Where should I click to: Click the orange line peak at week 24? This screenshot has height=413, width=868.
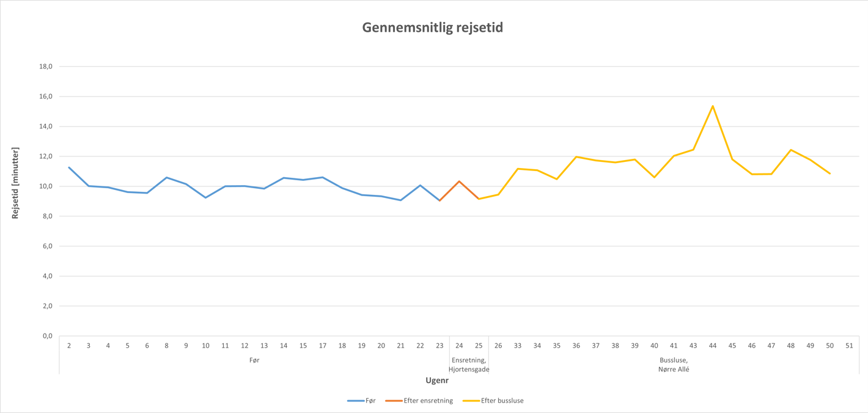(459, 181)
